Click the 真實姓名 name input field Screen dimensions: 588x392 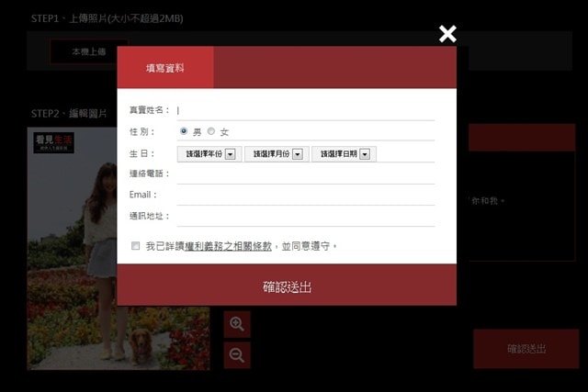pos(305,110)
